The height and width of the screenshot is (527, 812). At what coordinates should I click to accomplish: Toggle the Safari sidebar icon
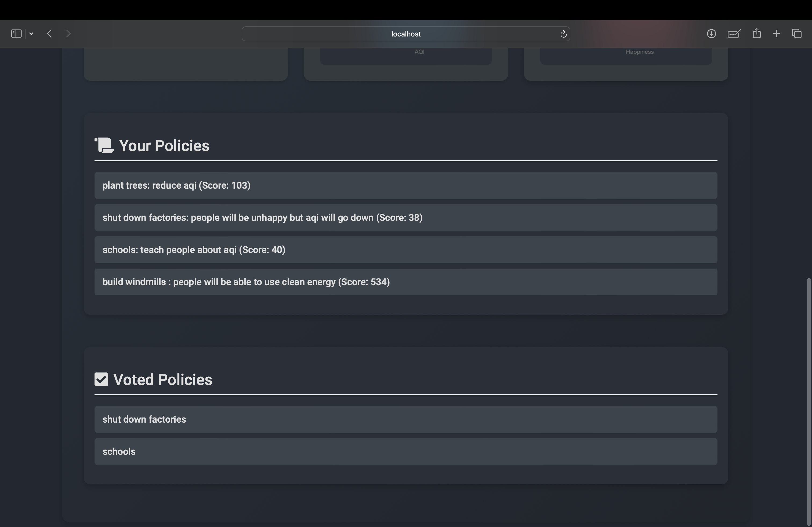[x=16, y=33]
